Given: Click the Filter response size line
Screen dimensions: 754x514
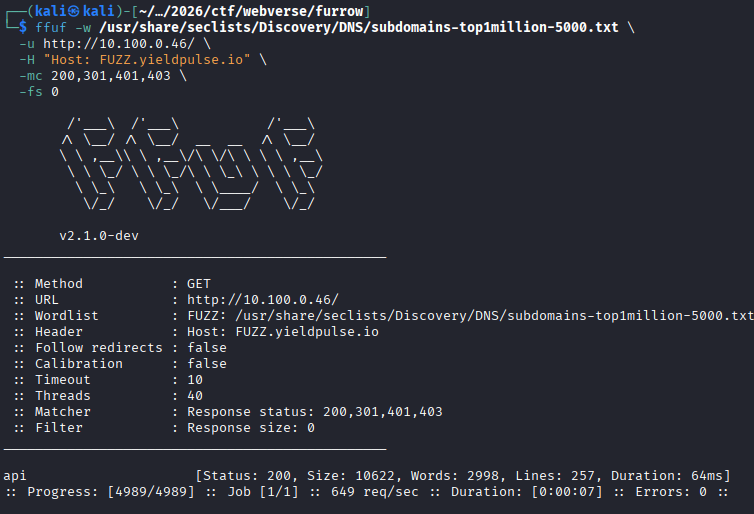Looking at the screenshot, I should (243, 428).
